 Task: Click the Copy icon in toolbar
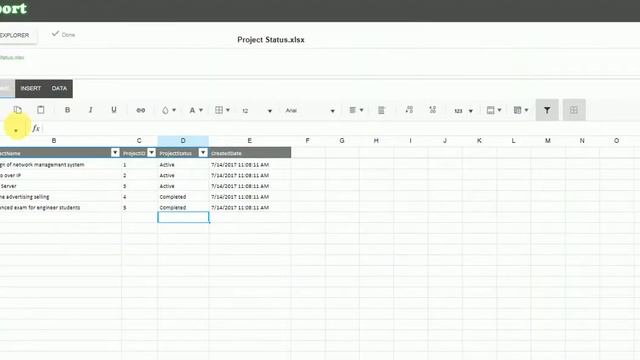[x=18, y=110]
